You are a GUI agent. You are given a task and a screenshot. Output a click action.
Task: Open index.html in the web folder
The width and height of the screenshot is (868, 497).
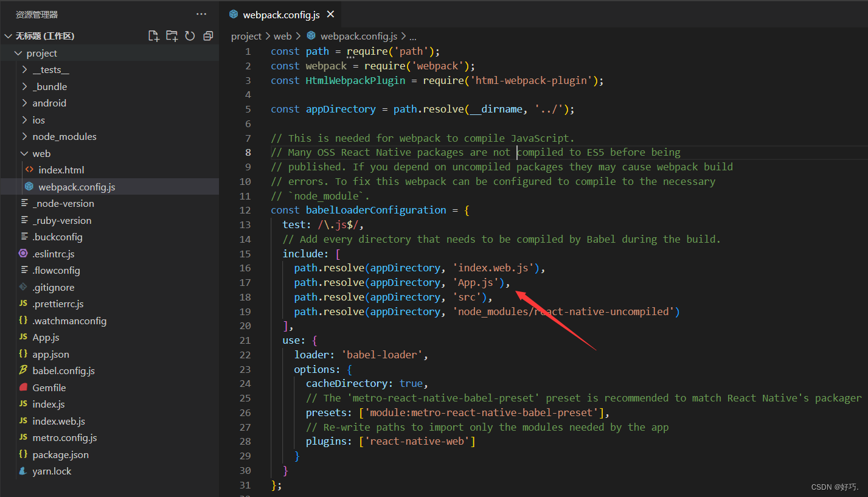pos(109,170)
